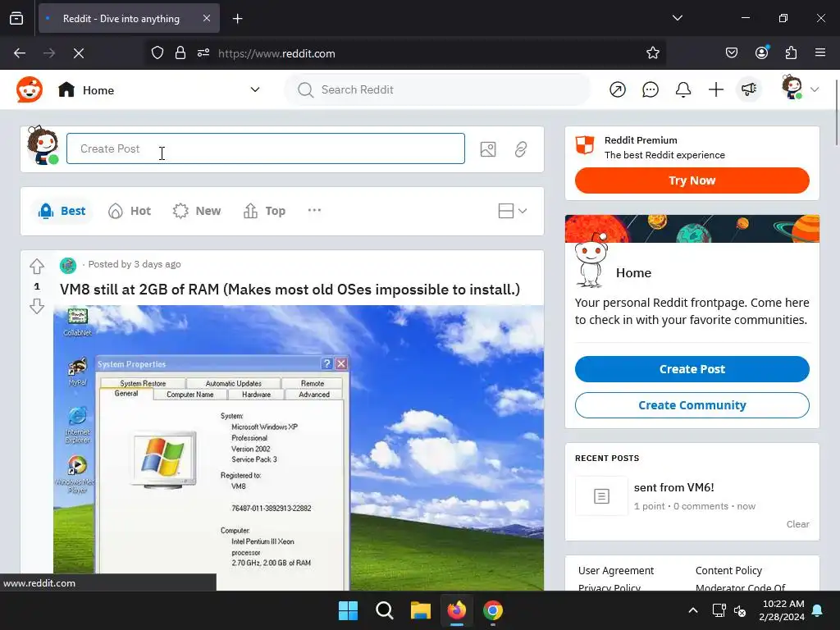Click the image post icon
Image resolution: width=840 pixels, height=630 pixels.
[x=488, y=149]
